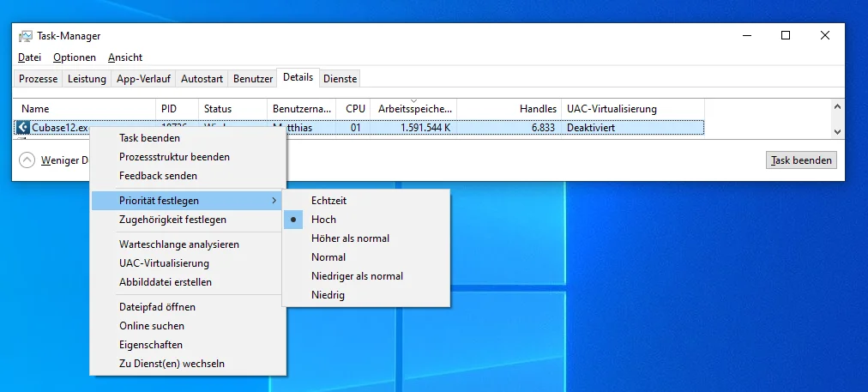
Task: Set priority to Niedriger als normal
Action: 366,275
